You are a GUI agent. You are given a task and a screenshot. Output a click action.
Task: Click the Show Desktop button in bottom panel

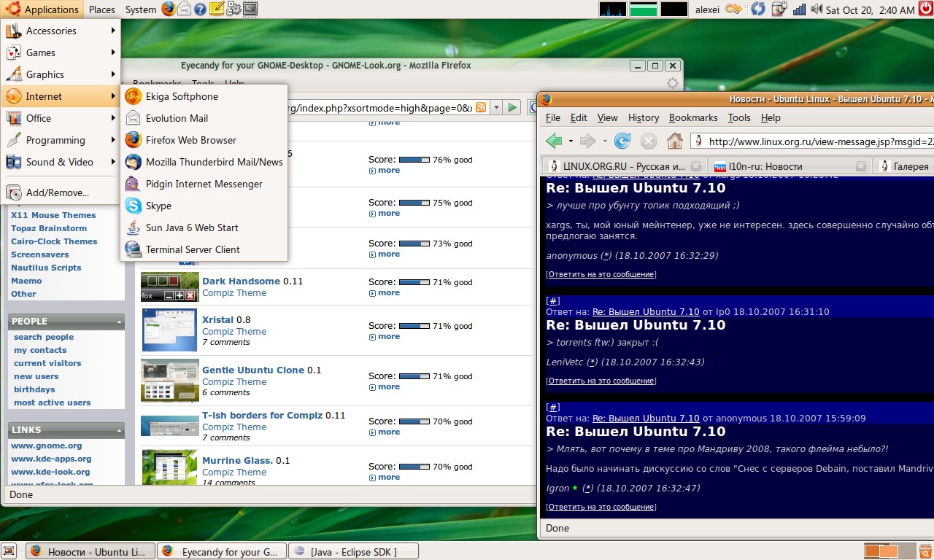click(x=9, y=551)
